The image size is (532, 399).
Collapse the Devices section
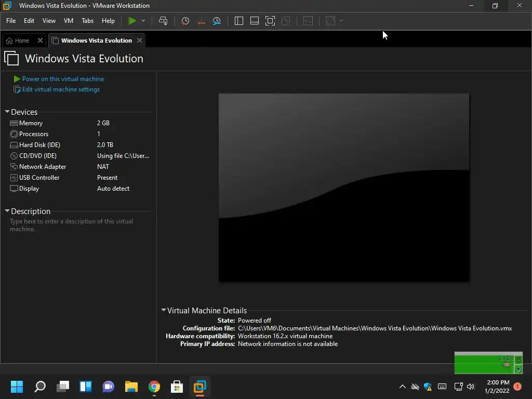[x=7, y=112]
